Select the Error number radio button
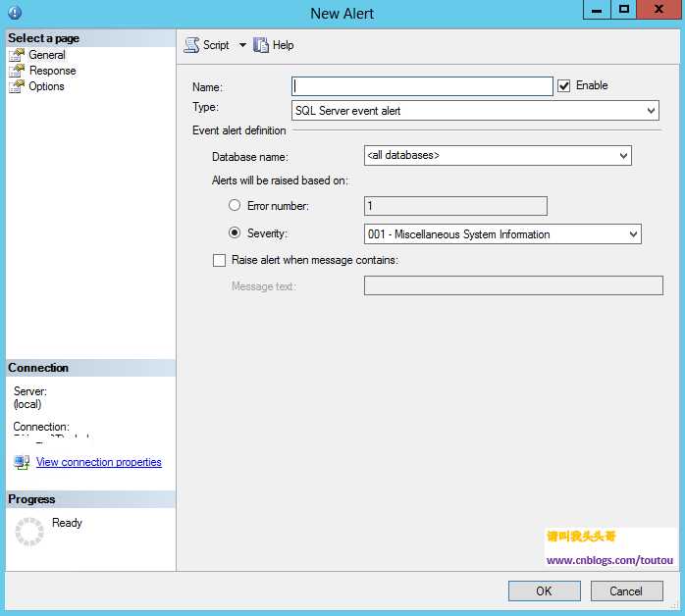This screenshot has height=616, width=685. click(x=235, y=205)
